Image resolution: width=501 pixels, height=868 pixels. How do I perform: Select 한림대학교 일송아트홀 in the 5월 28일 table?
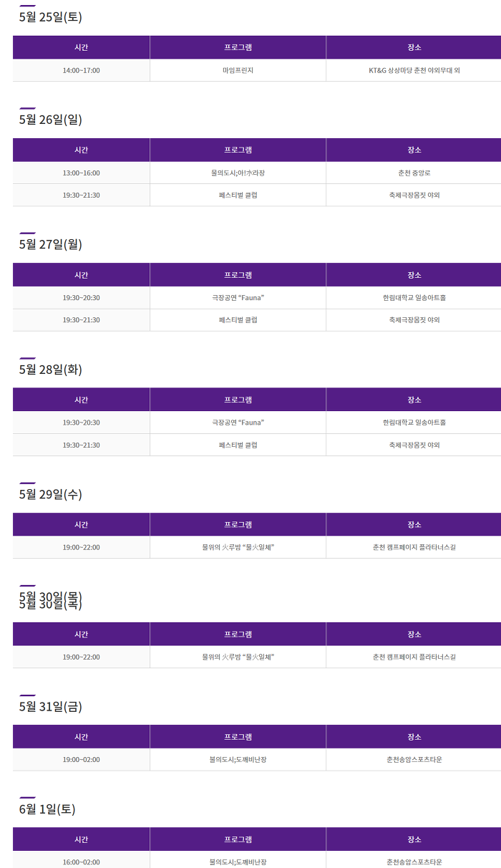(414, 423)
